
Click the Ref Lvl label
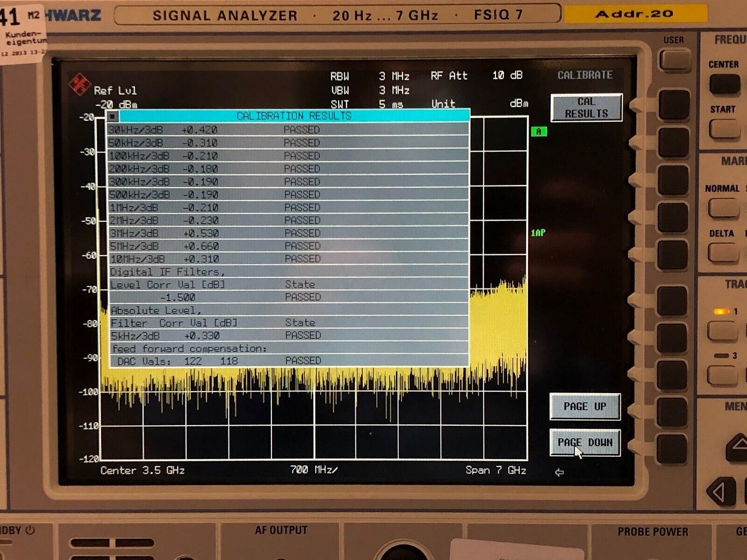(x=115, y=91)
